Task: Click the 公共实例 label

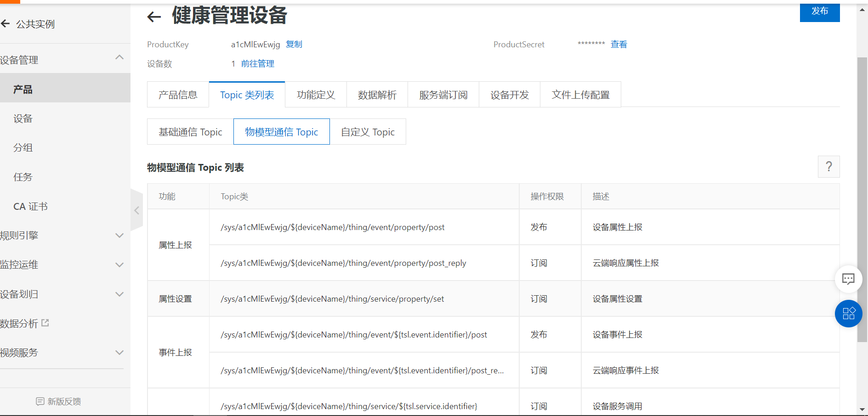Action: tap(35, 24)
